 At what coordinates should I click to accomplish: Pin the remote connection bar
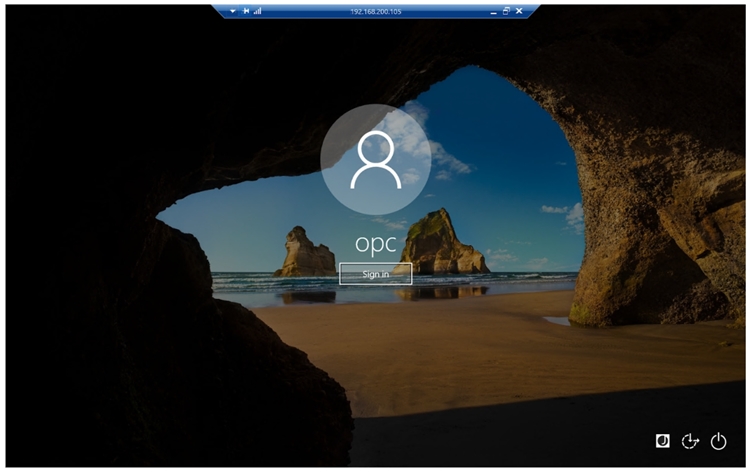click(245, 10)
